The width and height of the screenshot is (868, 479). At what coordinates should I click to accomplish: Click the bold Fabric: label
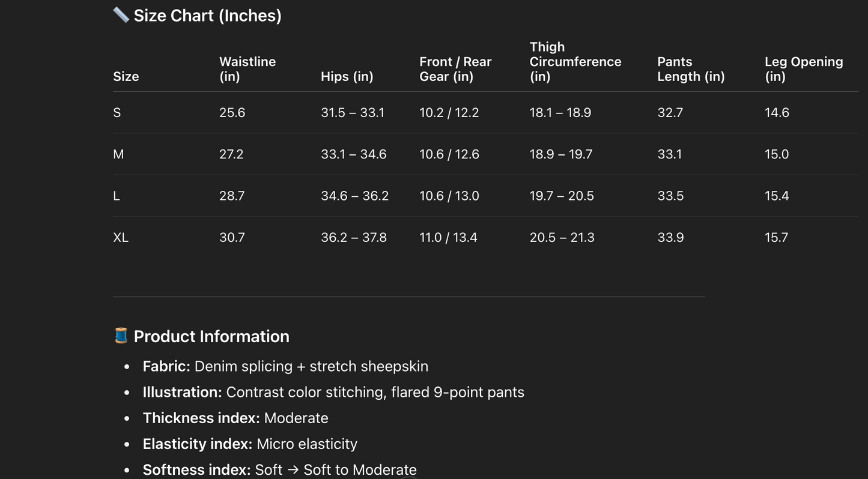click(166, 366)
